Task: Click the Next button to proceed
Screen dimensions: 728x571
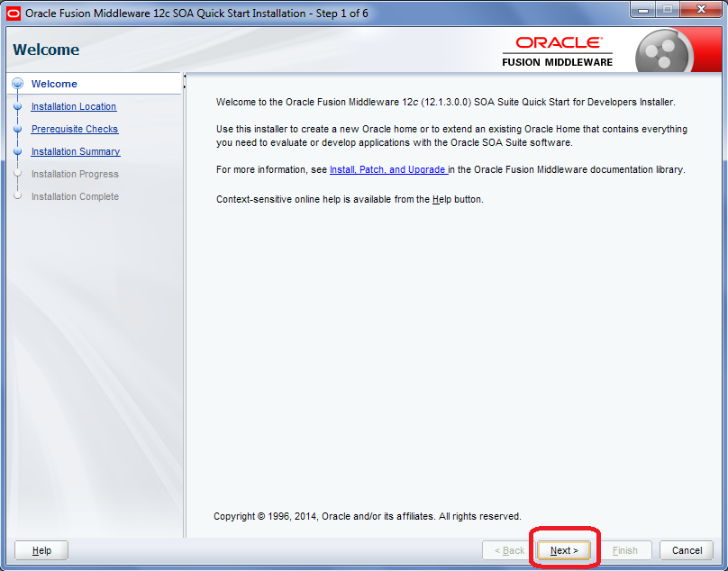Action: (563, 550)
